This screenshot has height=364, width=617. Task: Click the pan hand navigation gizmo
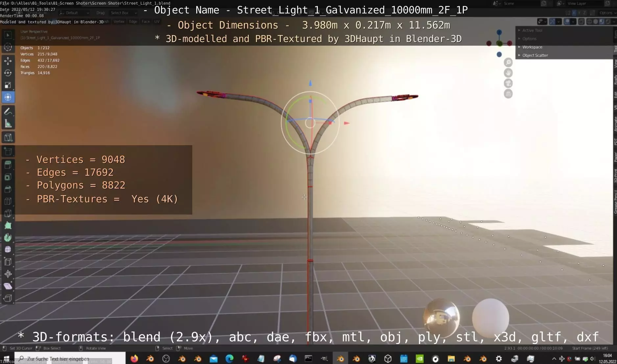pos(508,73)
